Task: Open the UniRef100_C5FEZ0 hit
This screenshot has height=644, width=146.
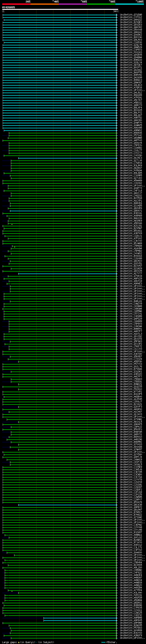Action: pos(131,145)
